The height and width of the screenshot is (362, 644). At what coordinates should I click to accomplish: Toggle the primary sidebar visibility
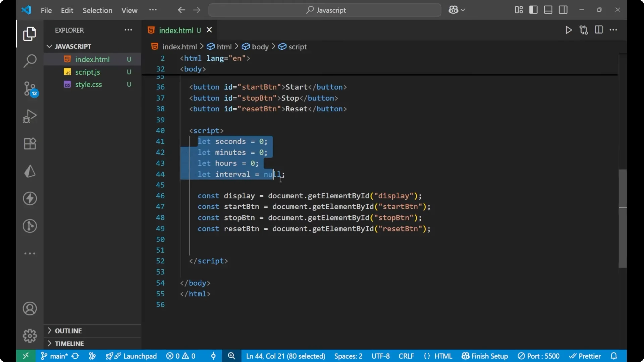tap(533, 10)
